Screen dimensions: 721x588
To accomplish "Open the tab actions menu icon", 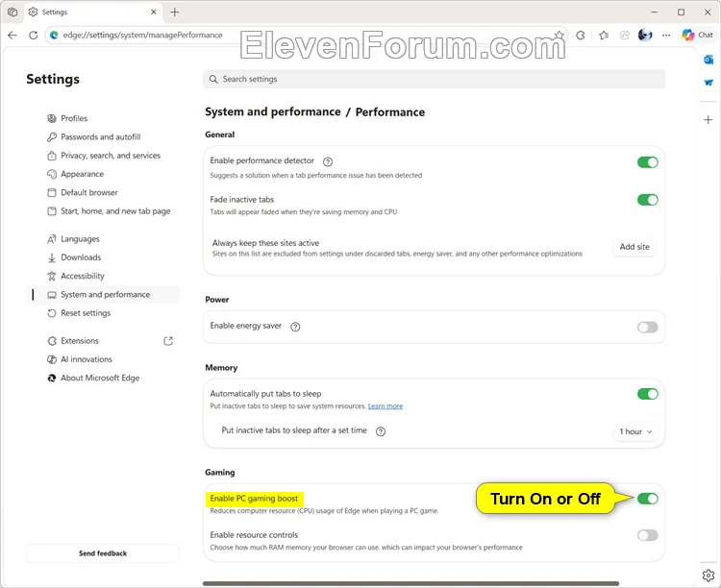I will (x=12, y=12).
